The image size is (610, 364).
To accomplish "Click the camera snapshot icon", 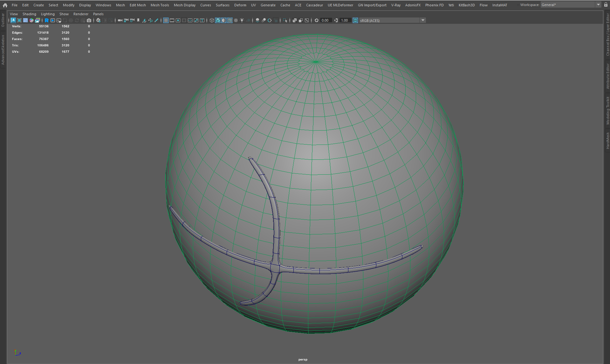I will click(x=89, y=20).
